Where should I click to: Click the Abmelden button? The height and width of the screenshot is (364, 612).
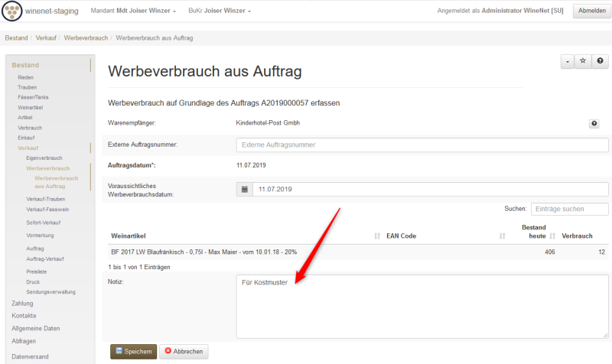point(591,11)
